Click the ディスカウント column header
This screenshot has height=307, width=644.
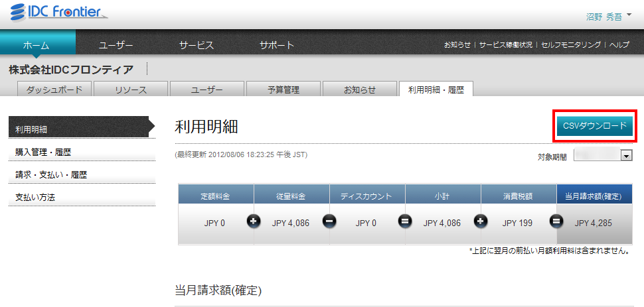367,194
